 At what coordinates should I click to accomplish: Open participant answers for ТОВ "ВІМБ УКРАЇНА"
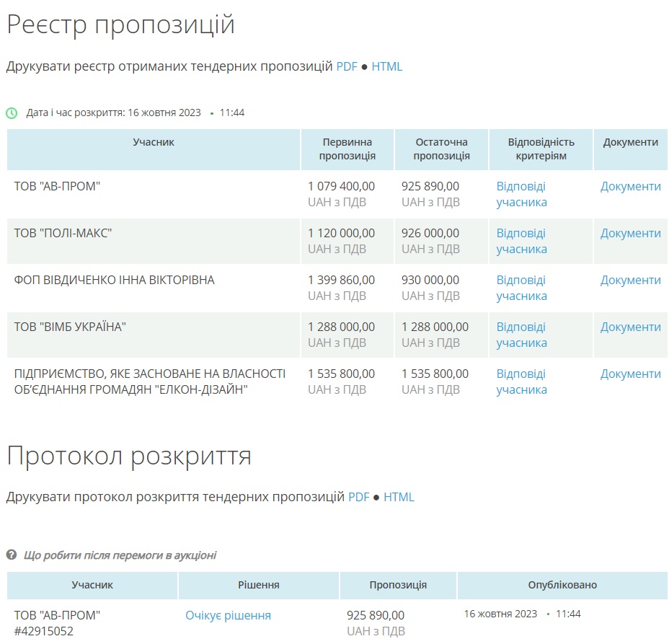(x=521, y=335)
